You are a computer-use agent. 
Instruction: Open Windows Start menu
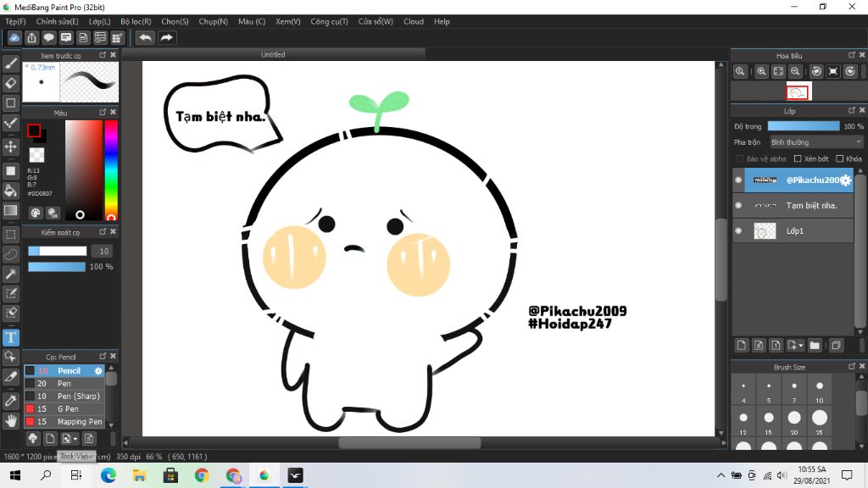coord(15,475)
